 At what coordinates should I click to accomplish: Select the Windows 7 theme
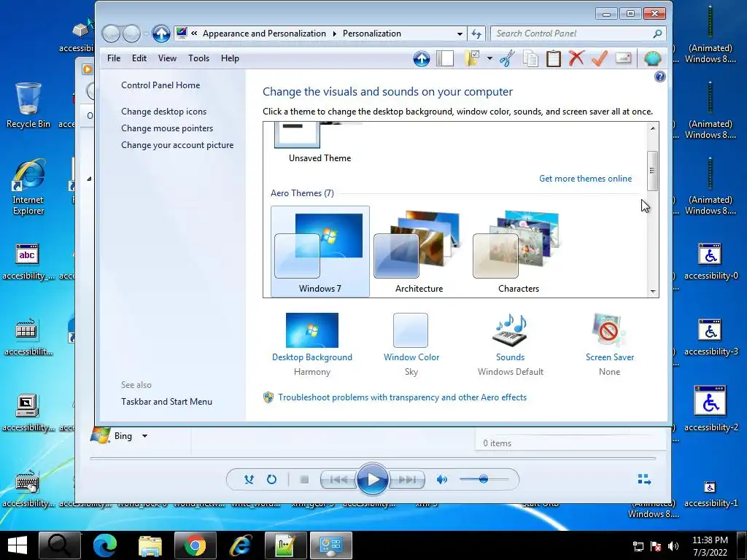point(320,252)
